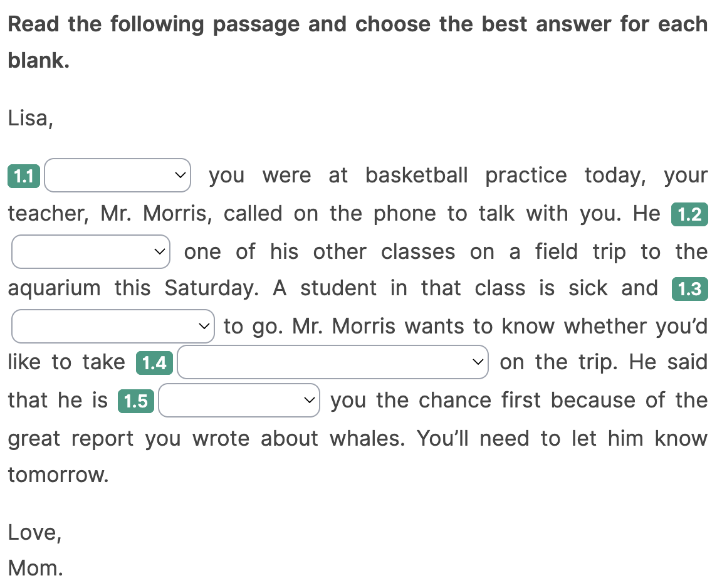Click the green 1.2 question badge

[689, 215]
